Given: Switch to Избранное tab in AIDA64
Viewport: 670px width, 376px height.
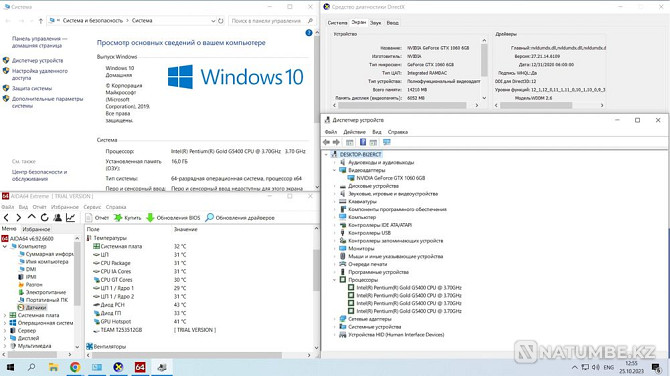Looking at the screenshot, I should [x=36, y=229].
